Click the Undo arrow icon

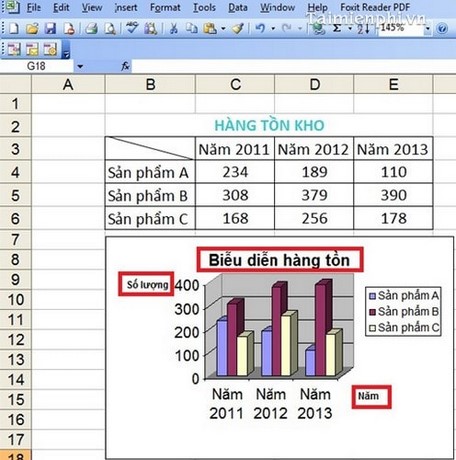click(x=260, y=29)
